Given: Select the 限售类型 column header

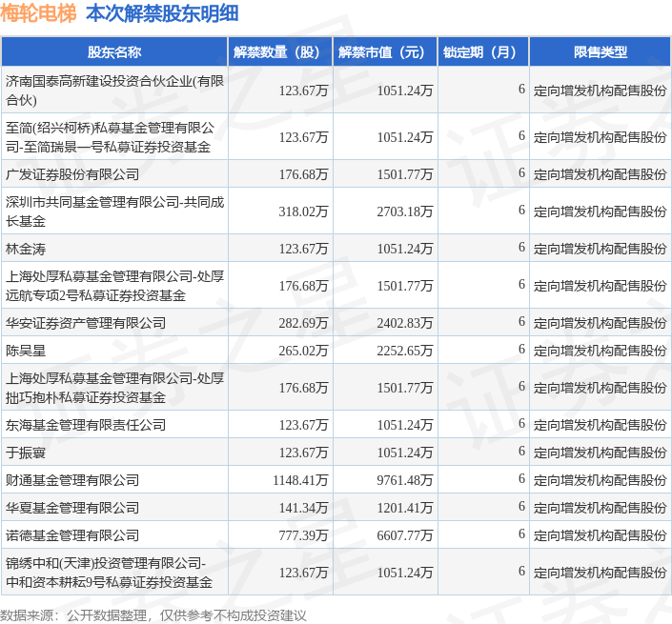Looking at the screenshot, I should point(601,52).
